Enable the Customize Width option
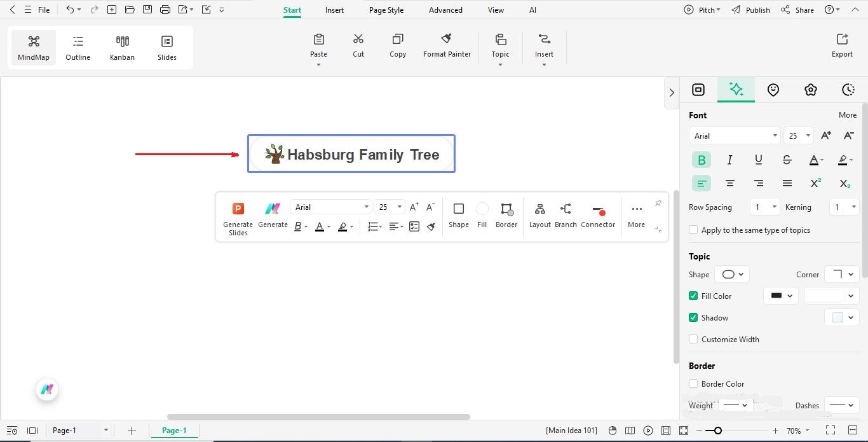The width and height of the screenshot is (868, 442). pos(693,339)
